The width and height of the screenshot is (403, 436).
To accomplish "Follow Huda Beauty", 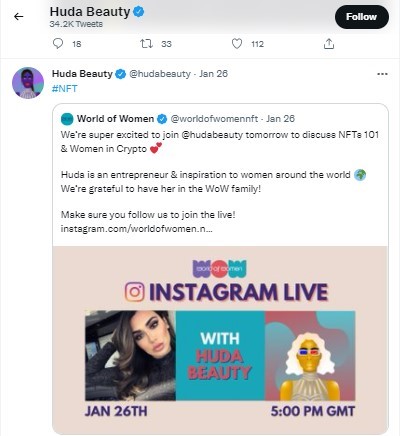I will pos(362,17).
